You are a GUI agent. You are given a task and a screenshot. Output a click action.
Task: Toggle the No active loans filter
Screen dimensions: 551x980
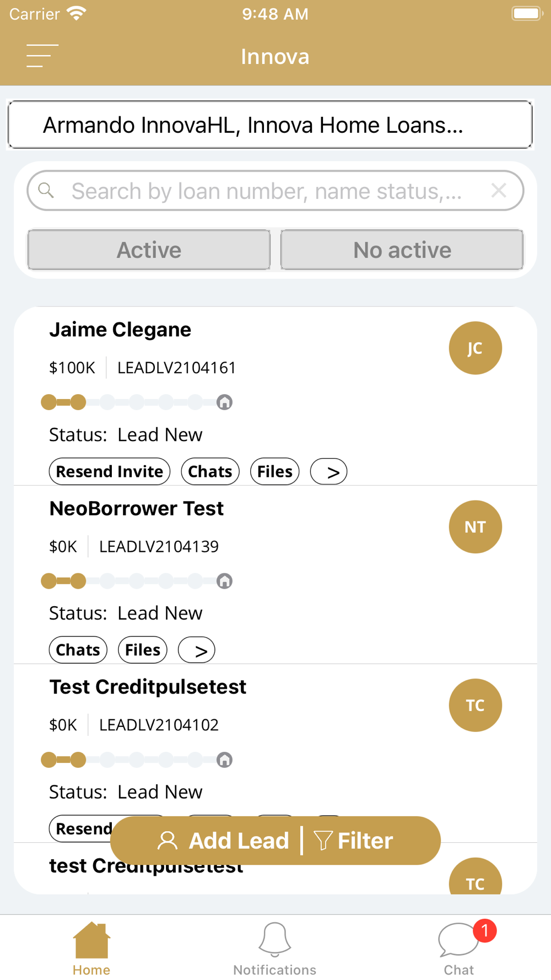coord(402,250)
